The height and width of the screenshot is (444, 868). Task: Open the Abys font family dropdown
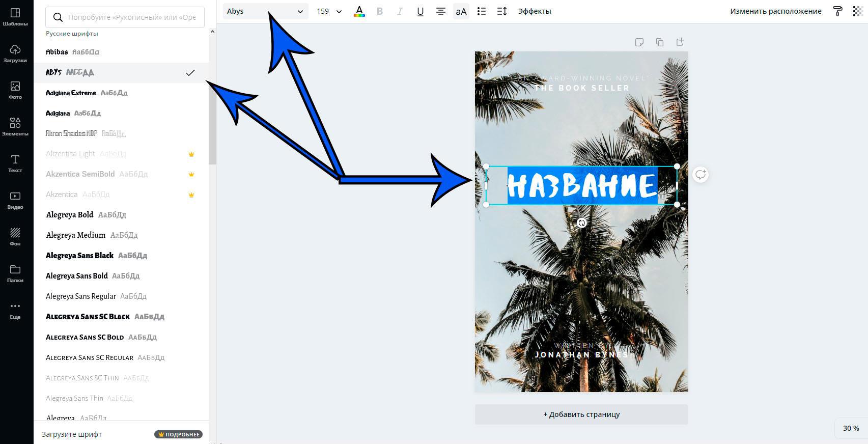(265, 11)
